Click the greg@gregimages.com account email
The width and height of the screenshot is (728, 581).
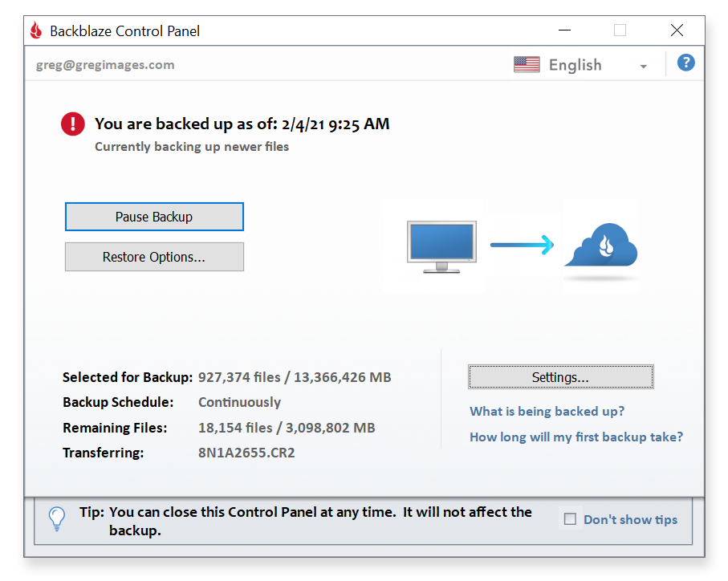pos(105,65)
